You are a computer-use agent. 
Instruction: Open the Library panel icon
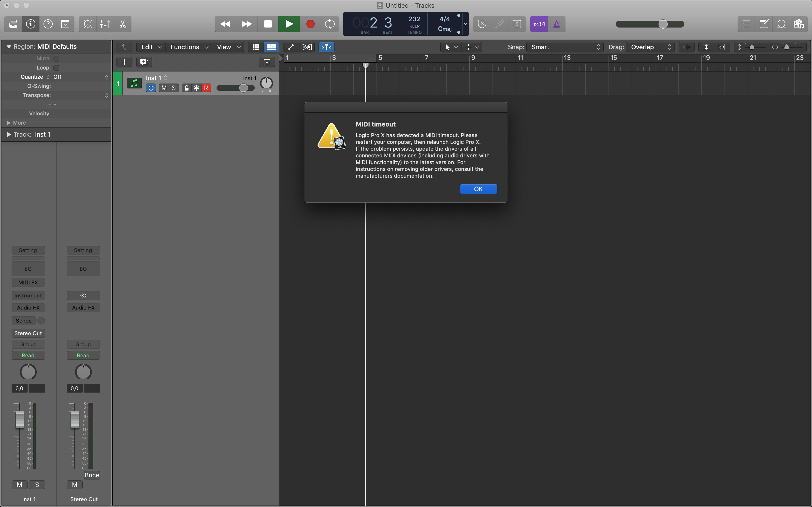coord(14,24)
